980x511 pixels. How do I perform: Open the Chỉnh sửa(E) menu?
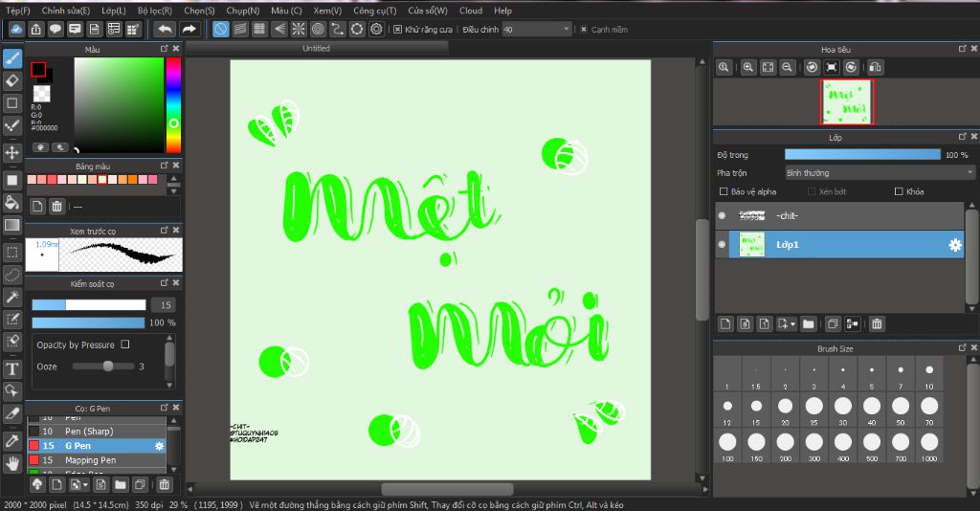[66, 11]
